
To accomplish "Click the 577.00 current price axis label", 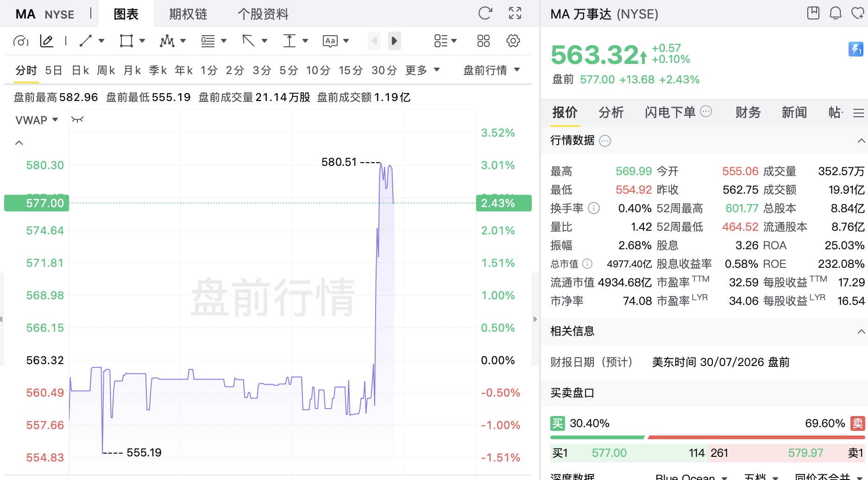I will click(x=37, y=203).
